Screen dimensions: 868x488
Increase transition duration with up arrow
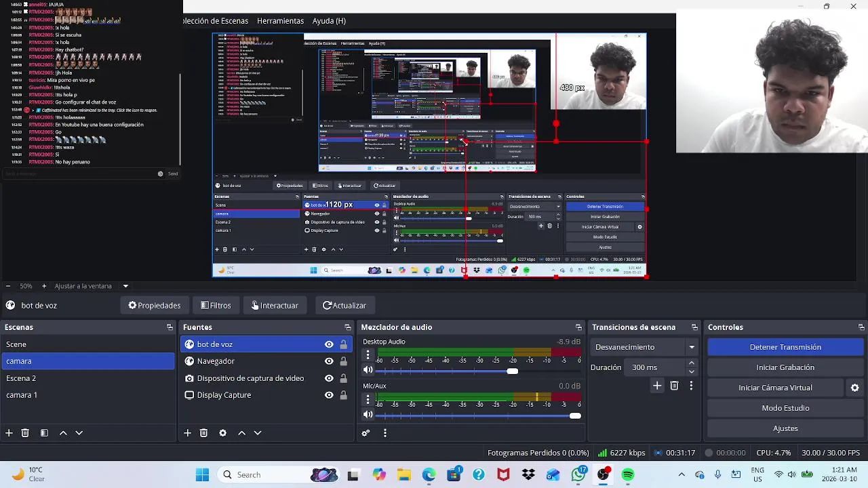pyautogui.click(x=692, y=363)
